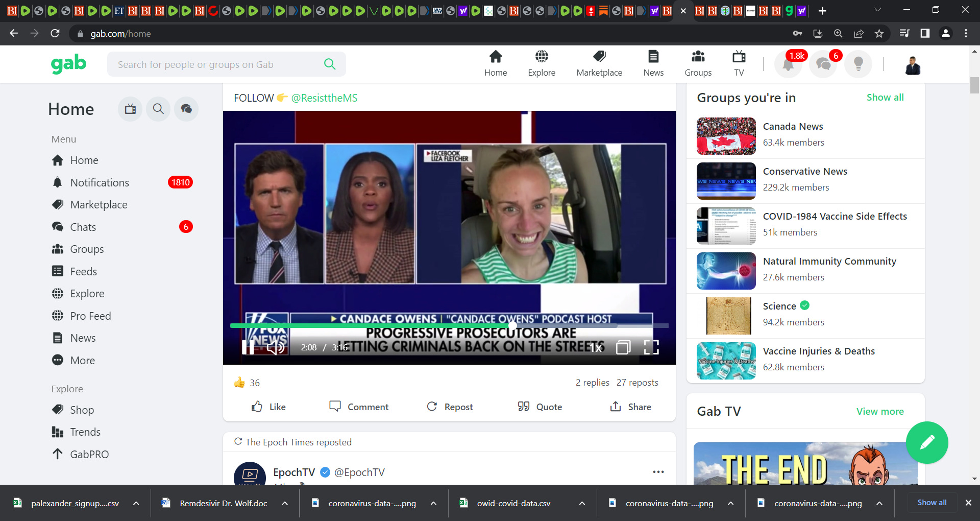View 2 replies

(x=593, y=383)
